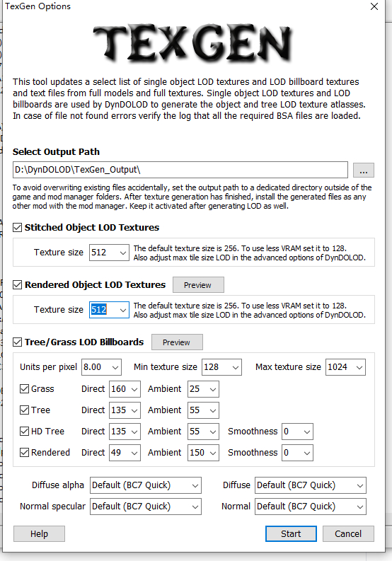Close the TexGen Options dialog

(374, 6)
